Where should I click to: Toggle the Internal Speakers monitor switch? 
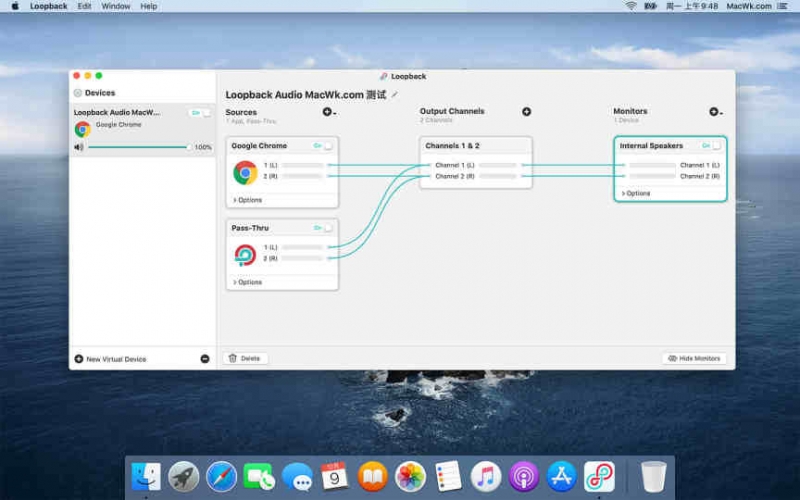click(711, 146)
